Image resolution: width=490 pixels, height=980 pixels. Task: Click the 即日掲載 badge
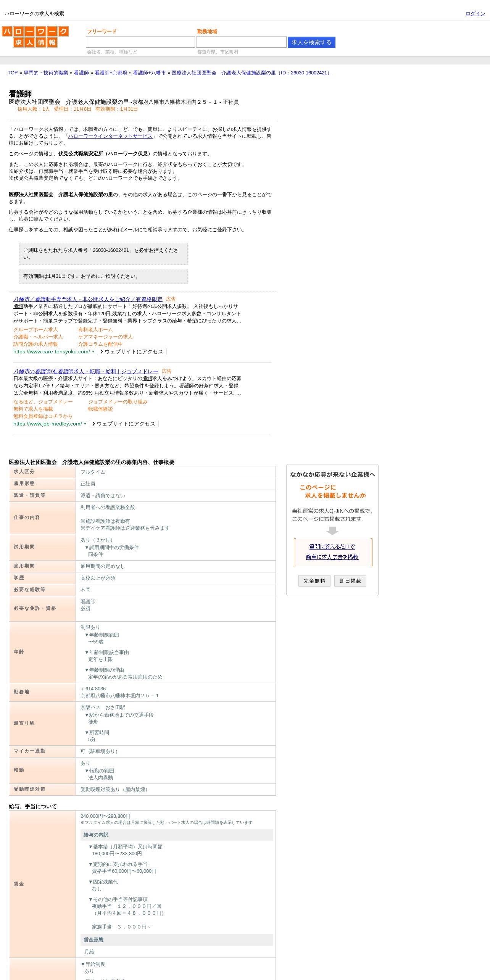(350, 581)
